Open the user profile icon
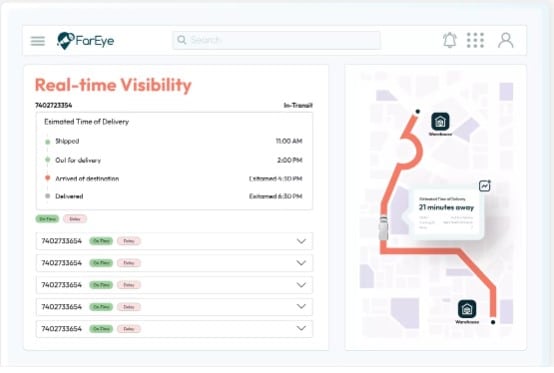Image resolution: width=554 pixels, height=373 pixels. pyautogui.click(x=506, y=40)
